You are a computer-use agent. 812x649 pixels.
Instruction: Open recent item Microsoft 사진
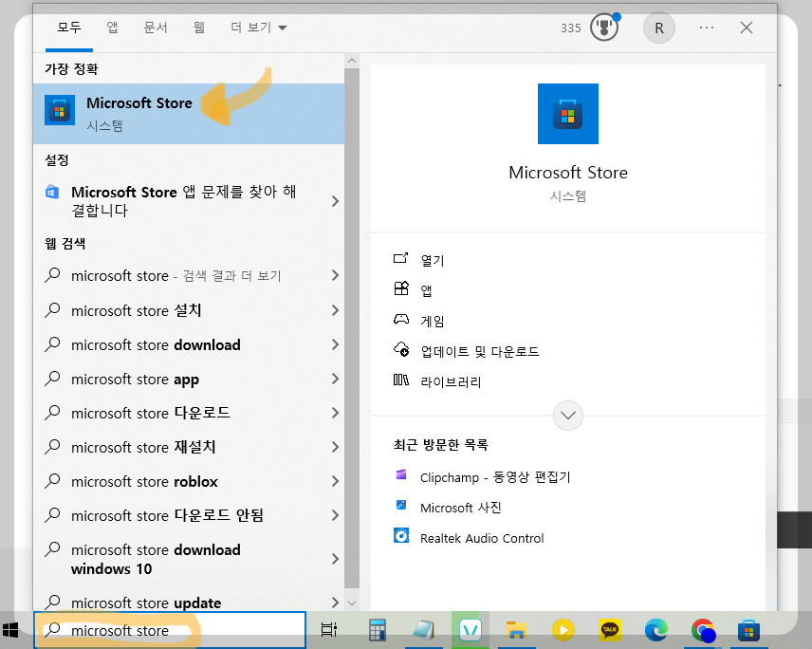[448, 507]
